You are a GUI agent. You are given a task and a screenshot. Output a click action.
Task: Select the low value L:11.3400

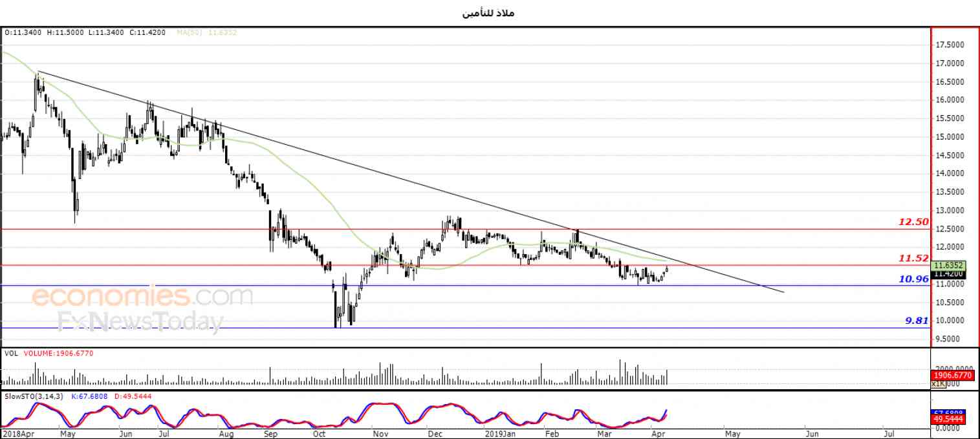point(106,32)
